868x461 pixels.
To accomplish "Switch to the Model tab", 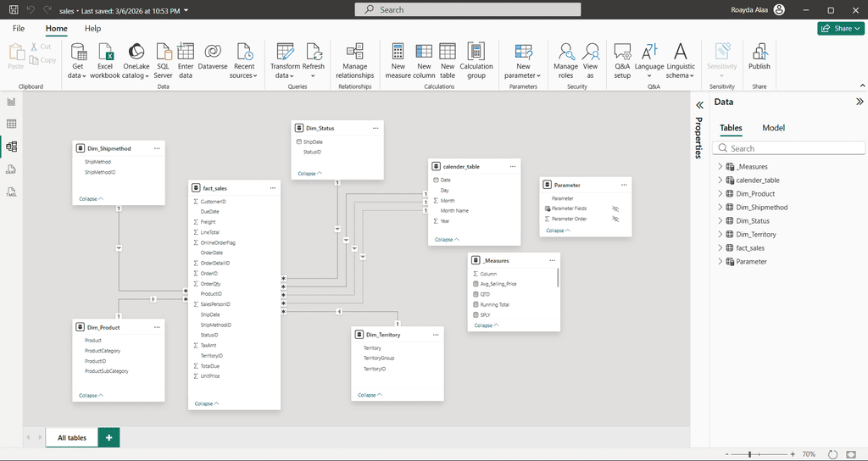I will pyautogui.click(x=773, y=128).
